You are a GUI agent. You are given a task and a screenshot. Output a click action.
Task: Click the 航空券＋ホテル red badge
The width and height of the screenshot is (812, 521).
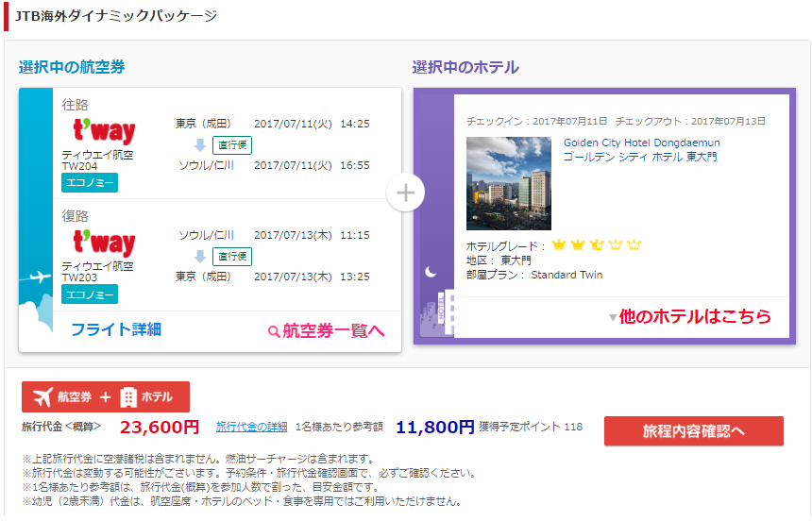pyautogui.click(x=106, y=397)
